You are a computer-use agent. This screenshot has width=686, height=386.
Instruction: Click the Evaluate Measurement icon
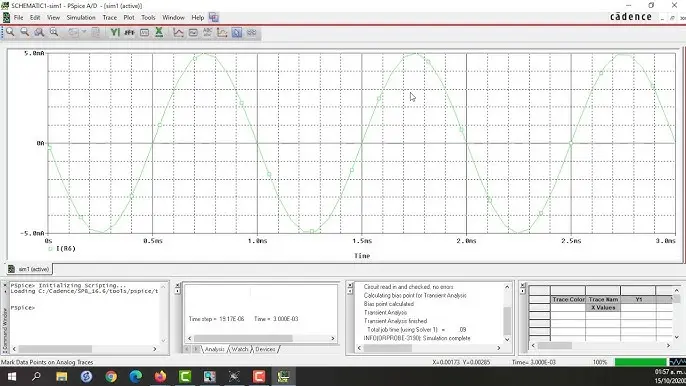(193, 32)
